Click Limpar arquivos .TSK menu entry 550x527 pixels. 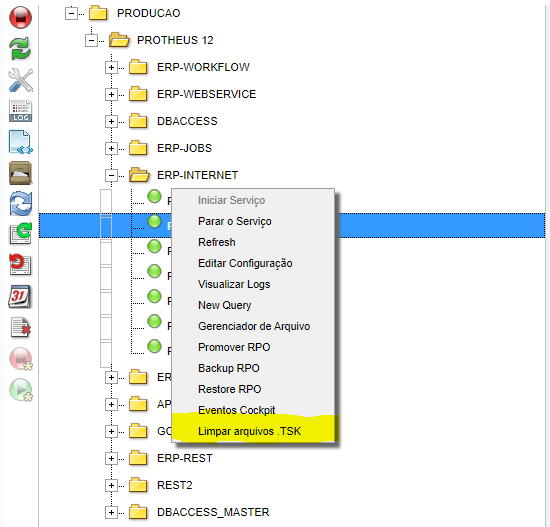pyautogui.click(x=253, y=431)
